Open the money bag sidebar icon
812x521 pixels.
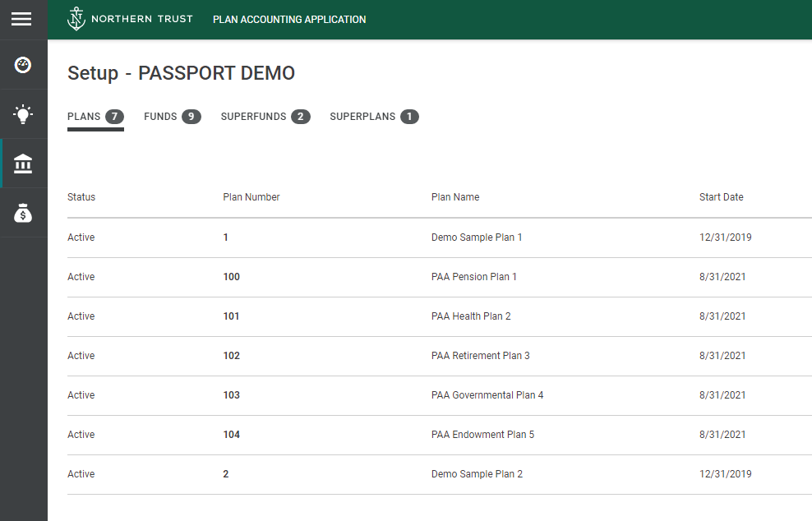coord(23,214)
